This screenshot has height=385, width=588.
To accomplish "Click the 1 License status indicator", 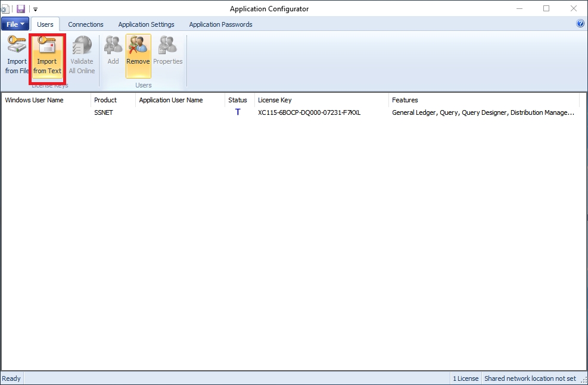I will pyautogui.click(x=465, y=378).
